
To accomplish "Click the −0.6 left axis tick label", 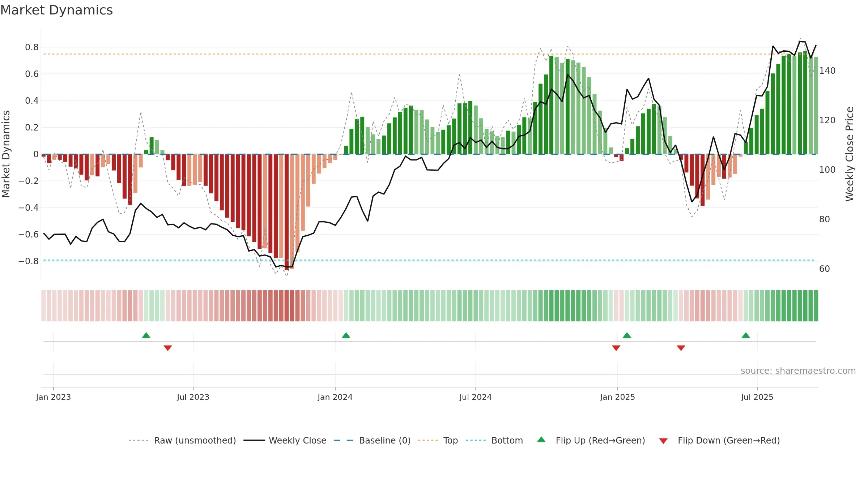I will coord(29,234).
